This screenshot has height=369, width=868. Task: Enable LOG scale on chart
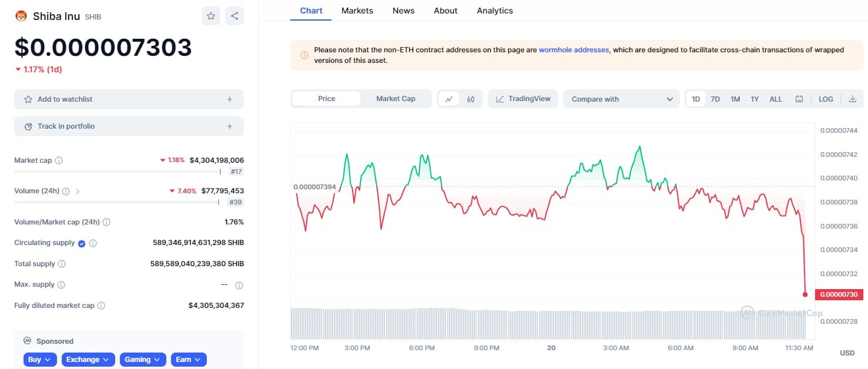[826, 99]
